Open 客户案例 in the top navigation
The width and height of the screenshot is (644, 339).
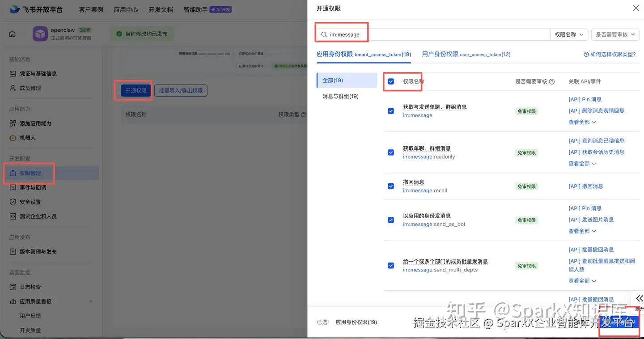91,9
